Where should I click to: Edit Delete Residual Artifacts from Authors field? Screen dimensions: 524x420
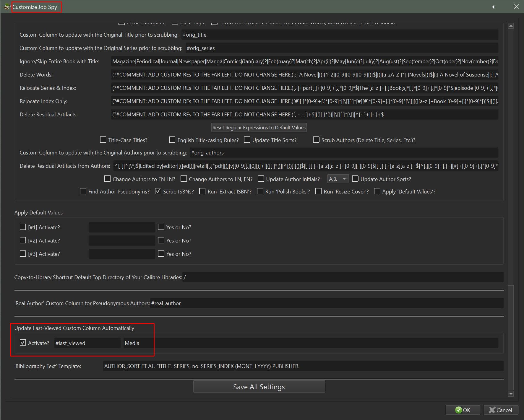pos(306,166)
